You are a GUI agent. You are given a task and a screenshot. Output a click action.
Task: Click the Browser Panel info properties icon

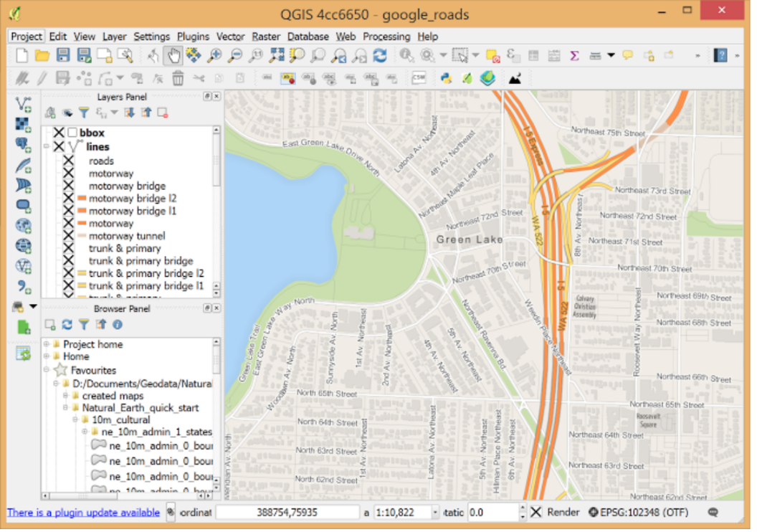click(x=118, y=325)
